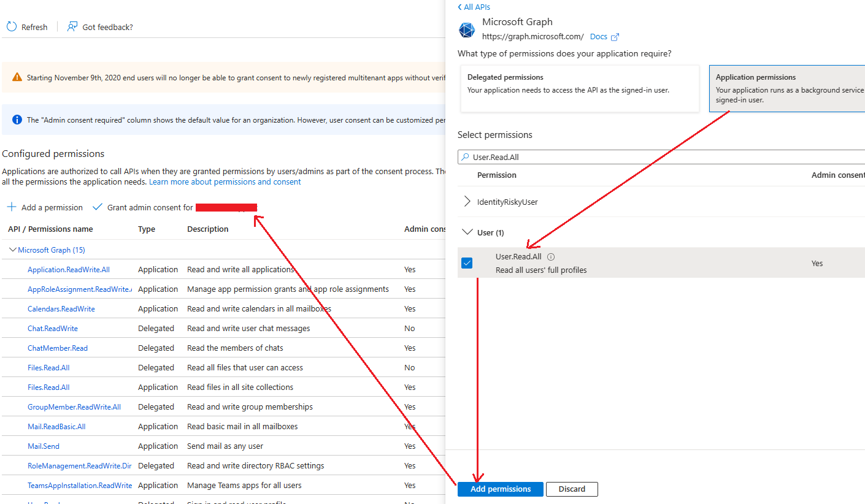
Task: Click the checkmark icon beside Grant admin consent
Action: [98, 207]
